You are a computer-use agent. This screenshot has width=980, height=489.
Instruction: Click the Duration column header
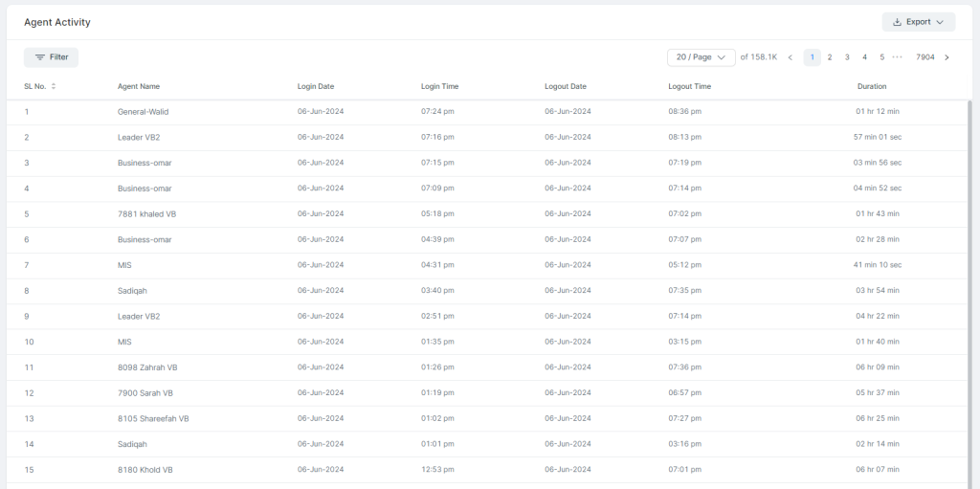(x=871, y=86)
